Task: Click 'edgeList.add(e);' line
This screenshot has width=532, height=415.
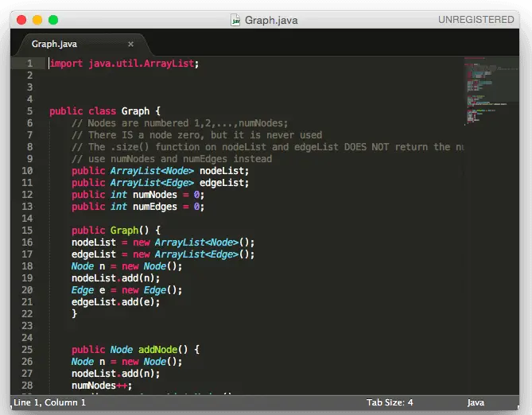Action: 115,302
